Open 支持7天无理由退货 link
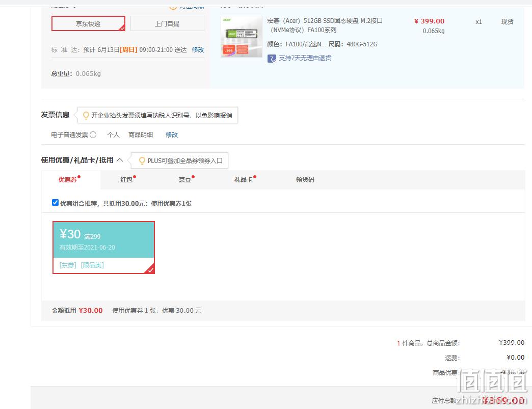 click(x=305, y=58)
